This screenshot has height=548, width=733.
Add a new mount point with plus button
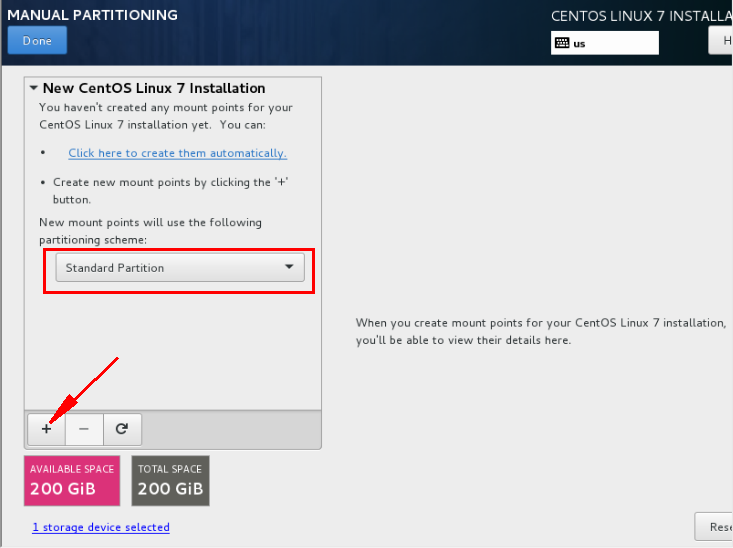pyautogui.click(x=46, y=429)
